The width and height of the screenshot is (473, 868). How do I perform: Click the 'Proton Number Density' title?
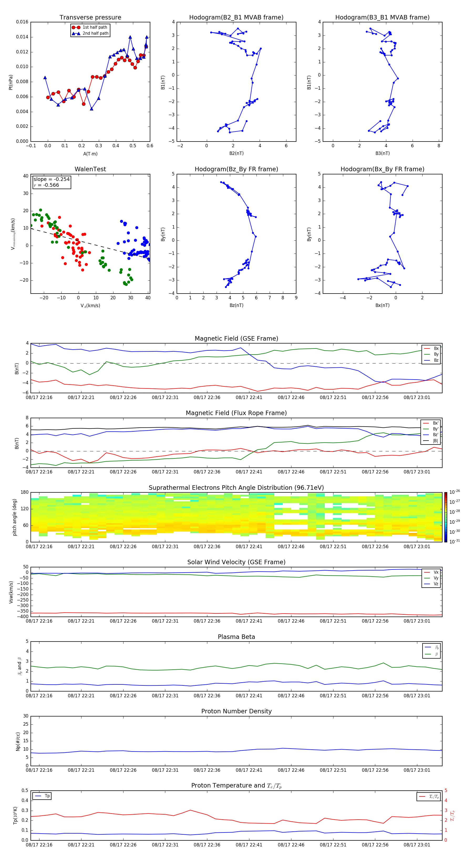click(236, 711)
